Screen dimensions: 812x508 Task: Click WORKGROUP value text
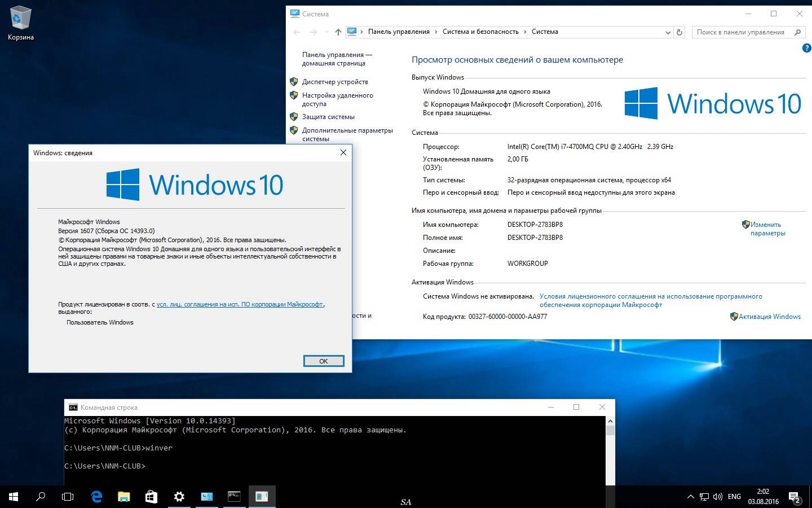528,264
